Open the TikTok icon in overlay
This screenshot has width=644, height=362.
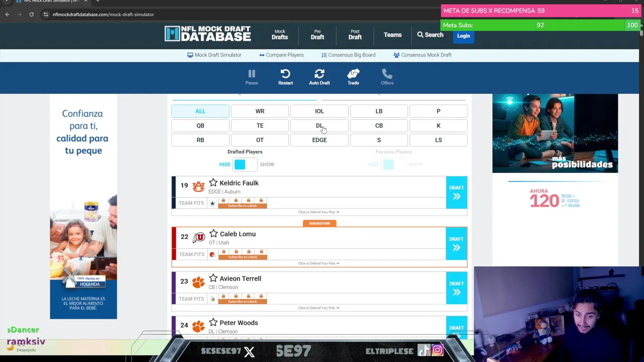pos(424,350)
